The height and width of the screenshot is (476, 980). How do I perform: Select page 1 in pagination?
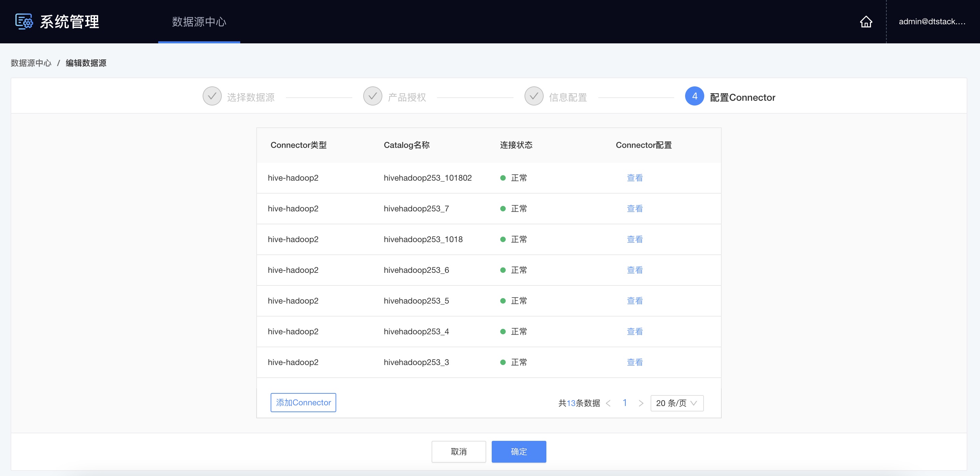(x=624, y=403)
